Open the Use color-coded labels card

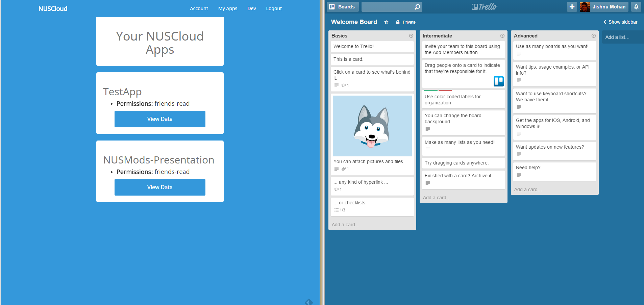464,100
